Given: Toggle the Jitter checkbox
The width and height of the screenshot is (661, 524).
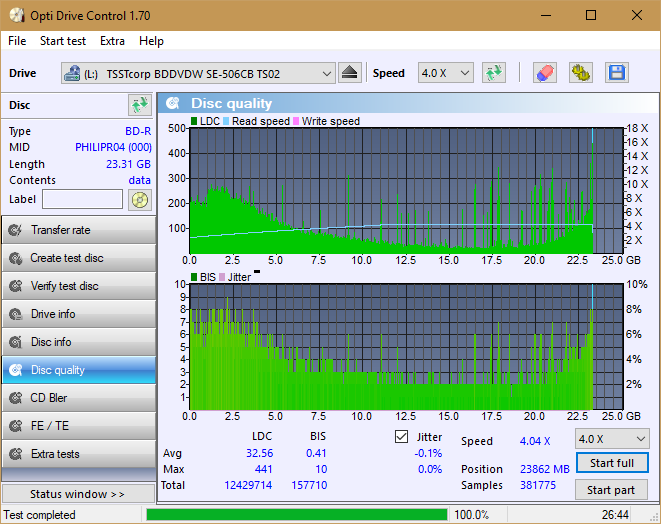Looking at the screenshot, I should click(401, 437).
